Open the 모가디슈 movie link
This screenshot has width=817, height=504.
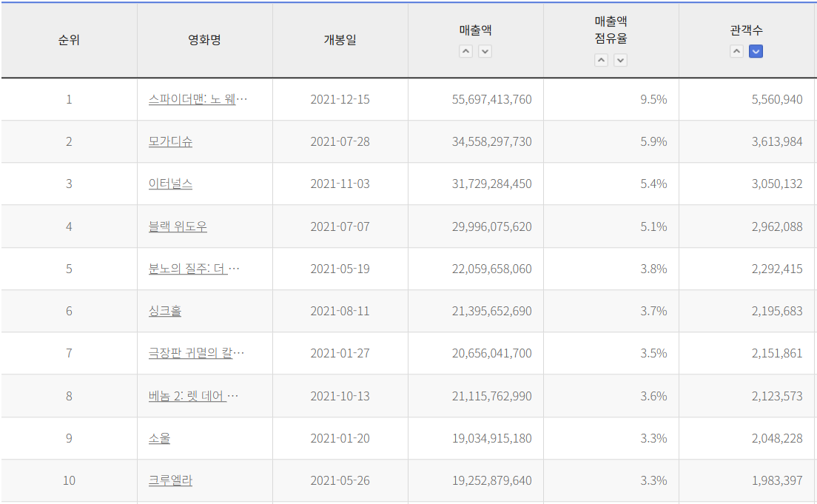pyautogui.click(x=170, y=141)
